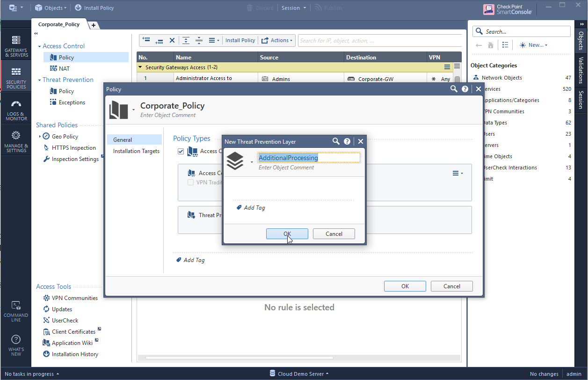
Task: Open Logs & Monitor view
Action: tap(16, 110)
